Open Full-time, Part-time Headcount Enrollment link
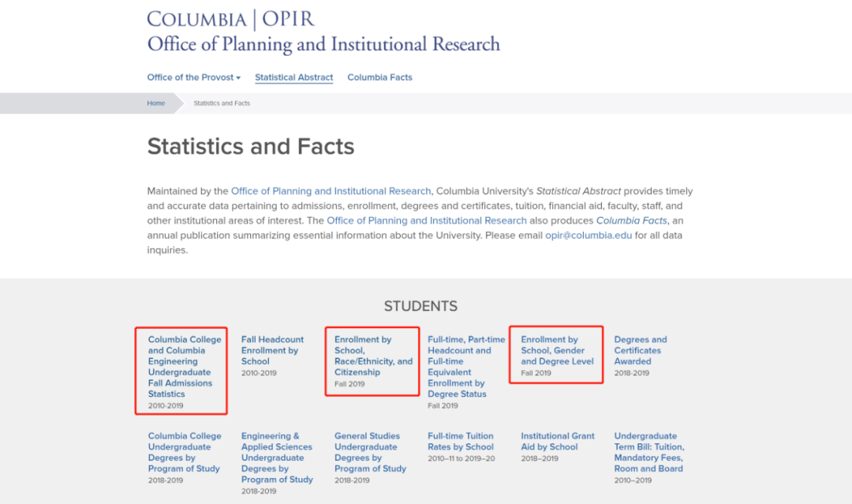This screenshot has width=852, height=504. pyautogui.click(x=466, y=367)
